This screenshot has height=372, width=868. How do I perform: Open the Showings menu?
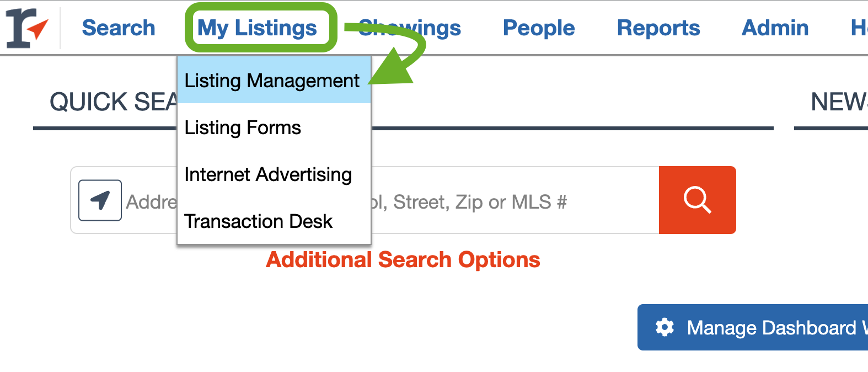410,28
